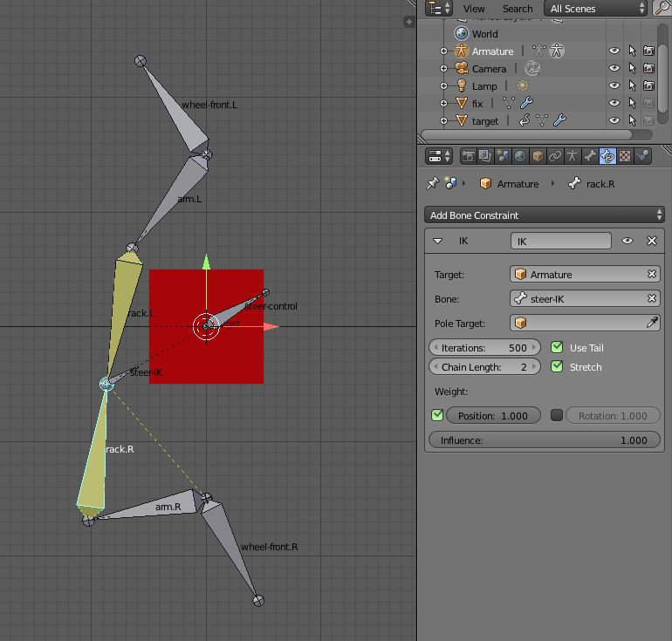Enable the Rotation weight checkbox
672x641 pixels.
557,416
